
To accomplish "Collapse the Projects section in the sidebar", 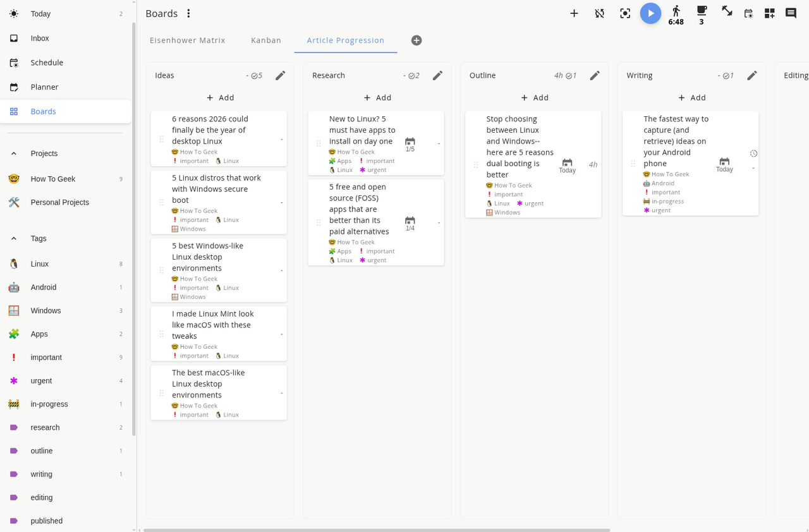I will 14,153.
